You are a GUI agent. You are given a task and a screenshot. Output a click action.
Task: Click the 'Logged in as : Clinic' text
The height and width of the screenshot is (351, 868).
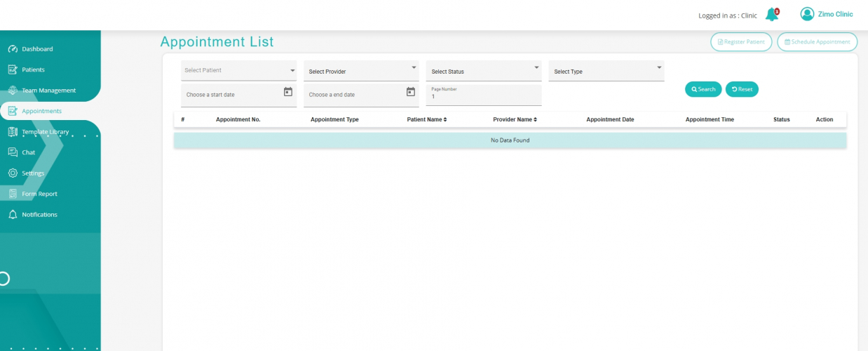[x=728, y=15]
